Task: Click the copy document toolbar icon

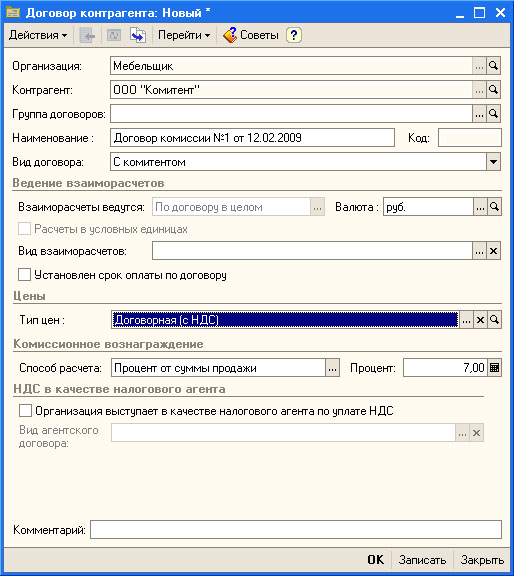Action: click(138, 35)
